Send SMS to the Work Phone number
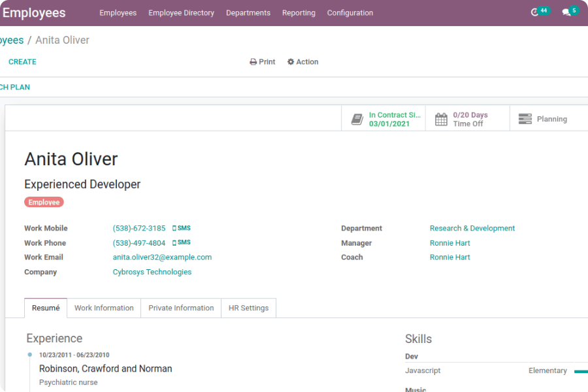The image size is (588, 392). 182,242
